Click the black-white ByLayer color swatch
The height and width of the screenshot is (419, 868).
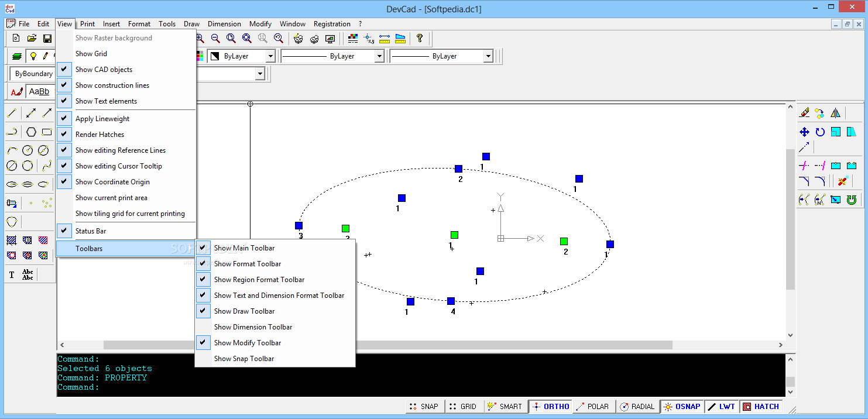point(215,56)
